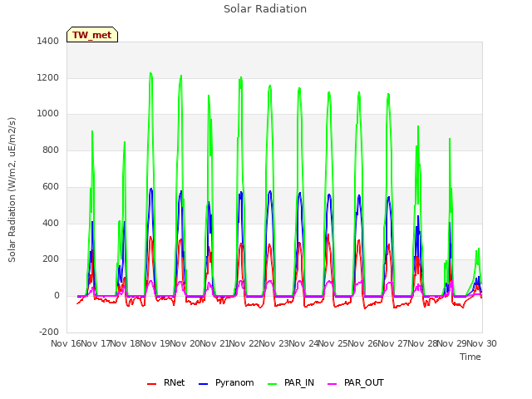Click the TW_met label box
The height and width of the screenshot is (399, 532).
coord(92,35)
